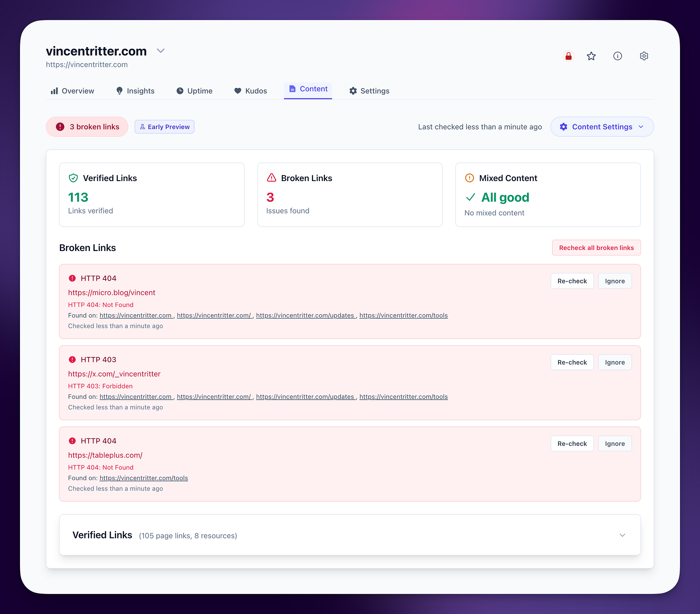
Task: Star vincentritter.com as a favorite
Action: (x=591, y=56)
